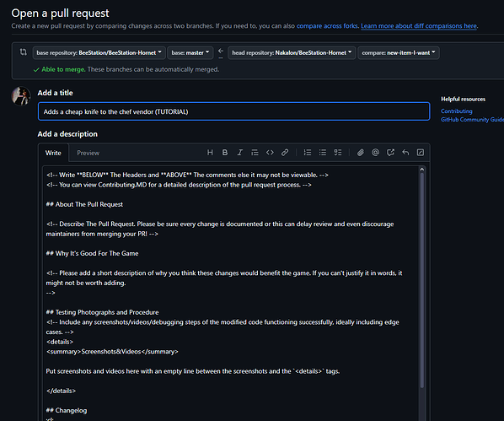504x421 pixels.
Task: Click '## Testing Photographs and Procedure' line
Action: [103, 312]
